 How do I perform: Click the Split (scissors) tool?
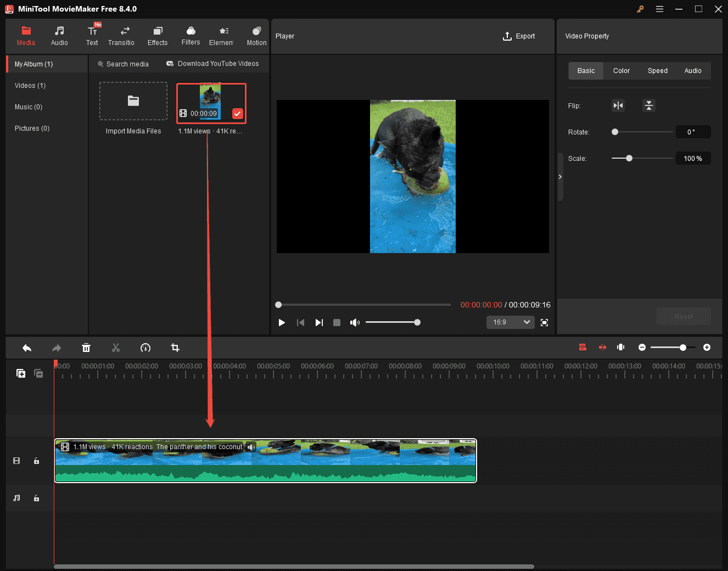[x=115, y=348]
